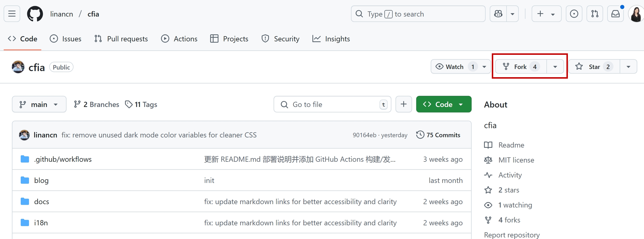
Task: Open the notifications inbox icon
Action: (x=615, y=14)
